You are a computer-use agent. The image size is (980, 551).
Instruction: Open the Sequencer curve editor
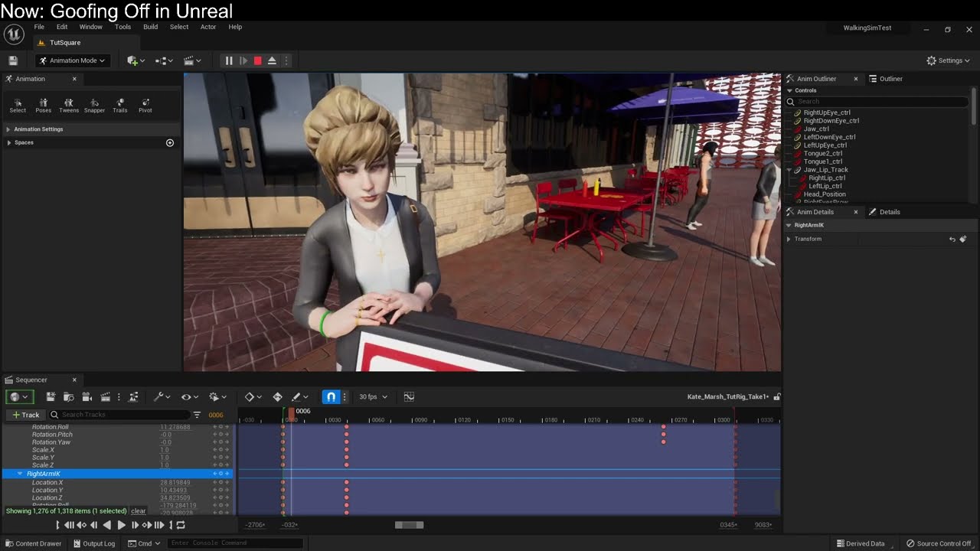coord(409,396)
